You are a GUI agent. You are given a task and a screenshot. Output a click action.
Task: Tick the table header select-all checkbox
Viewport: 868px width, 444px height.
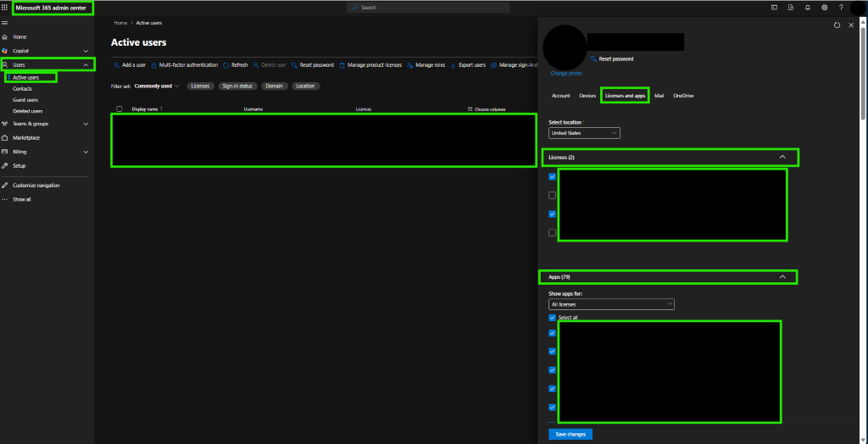pos(119,109)
